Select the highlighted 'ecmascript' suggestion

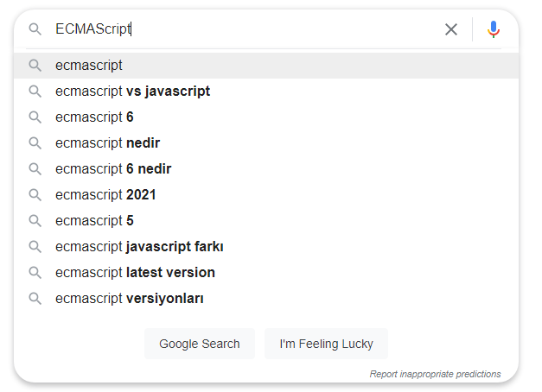tap(266, 66)
